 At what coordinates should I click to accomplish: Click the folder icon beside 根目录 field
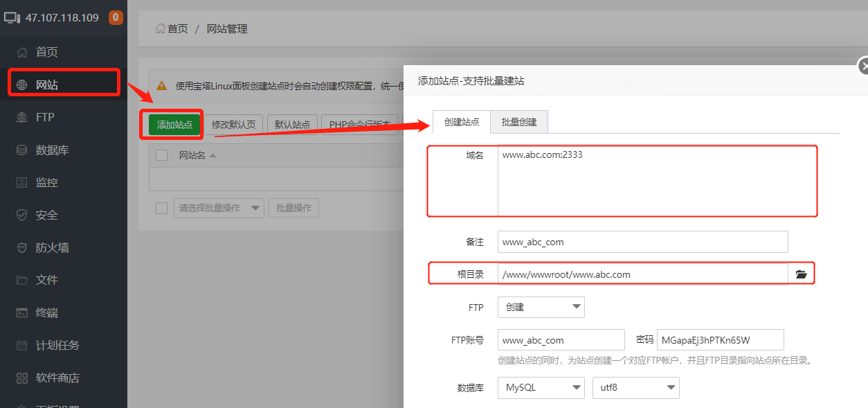(801, 273)
